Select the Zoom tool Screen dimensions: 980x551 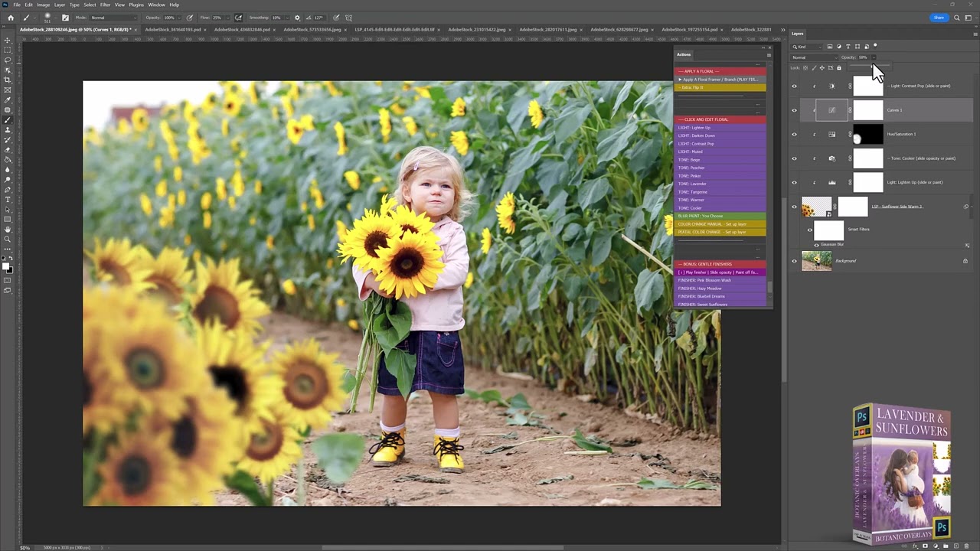[8, 239]
